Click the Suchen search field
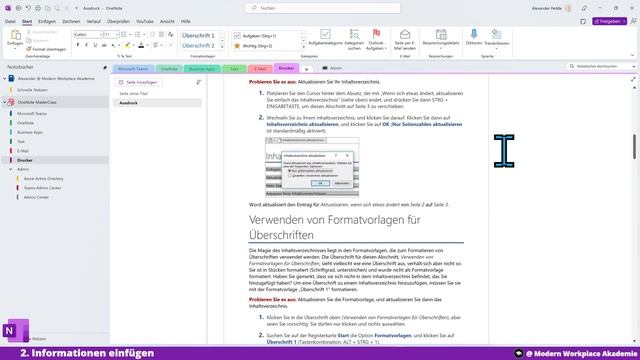The image size is (640, 360). click(x=322, y=8)
